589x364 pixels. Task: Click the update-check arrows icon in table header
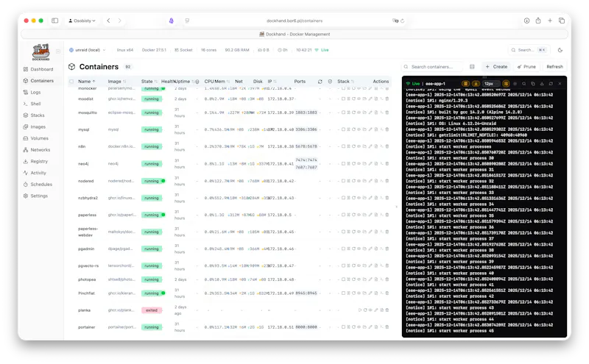pyautogui.click(x=320, y=82)
